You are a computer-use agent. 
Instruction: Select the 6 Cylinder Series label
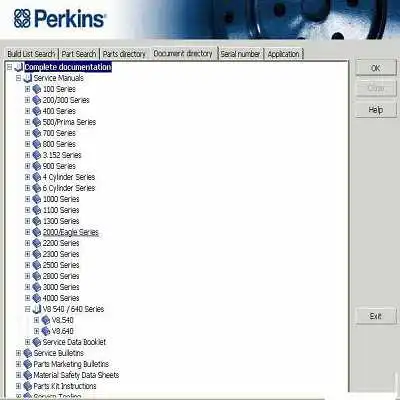tap(69, 188)
